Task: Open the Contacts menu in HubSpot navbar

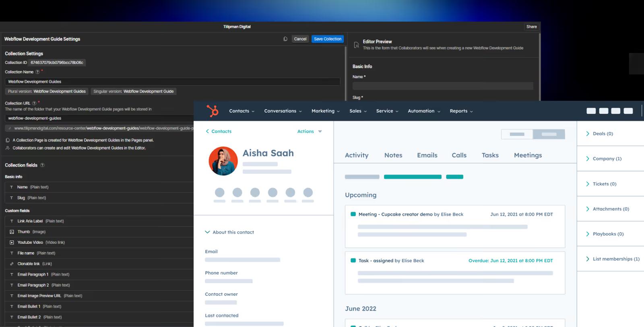Action: pos(242,111)
